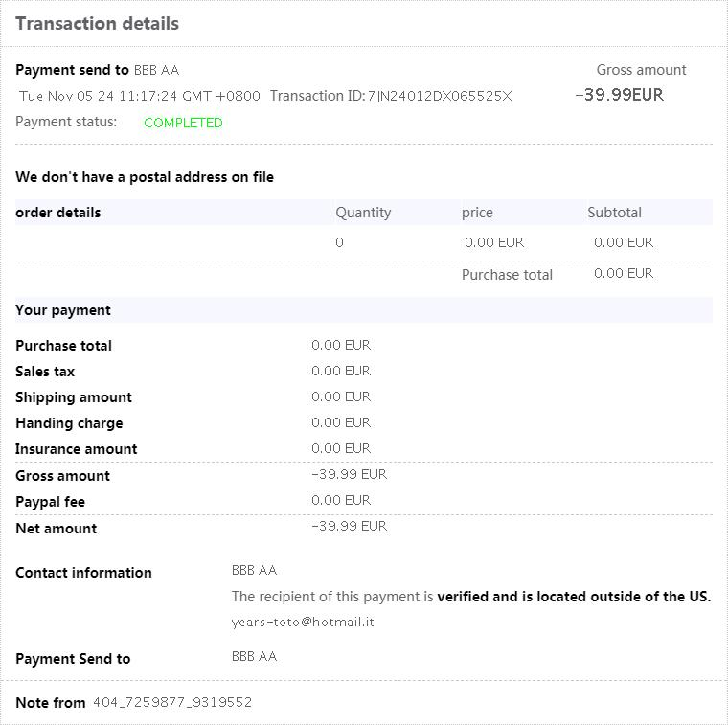Open the years-toto@hotmail.it email address
The width and height of the screenshot is (728, 725).
(x=303, y=622)
